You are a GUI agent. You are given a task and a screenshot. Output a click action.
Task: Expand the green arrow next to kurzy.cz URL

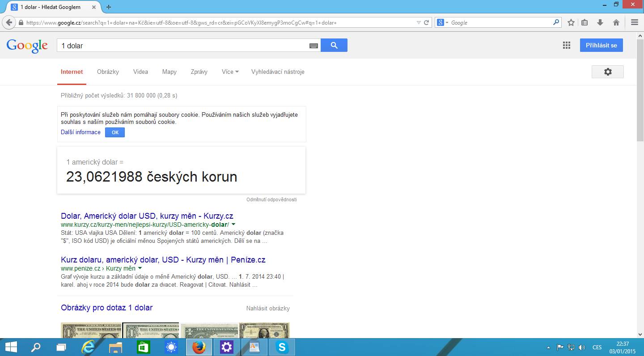tap(233, 225)
